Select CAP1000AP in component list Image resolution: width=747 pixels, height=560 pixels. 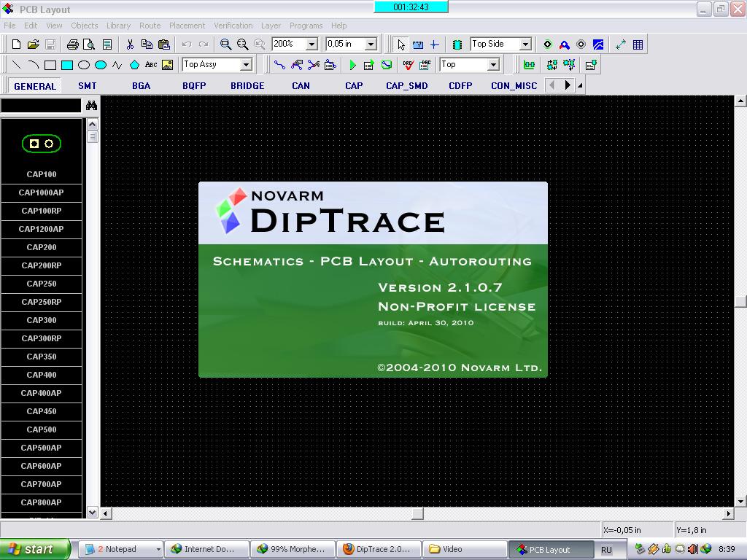[x=42, y=192]
